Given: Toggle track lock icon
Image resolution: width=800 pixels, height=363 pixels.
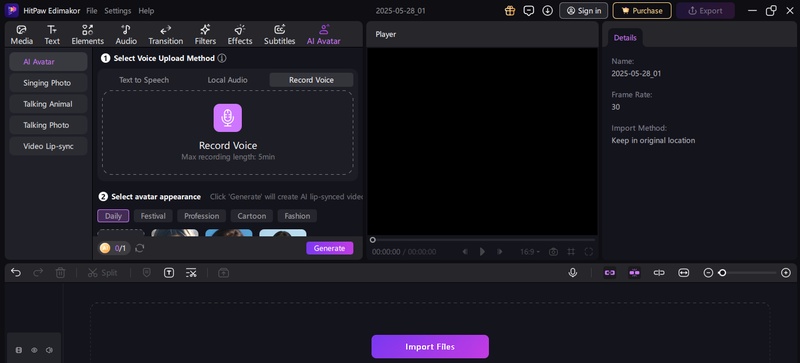Looking at the screenshot, I should [x=19, y=350].
